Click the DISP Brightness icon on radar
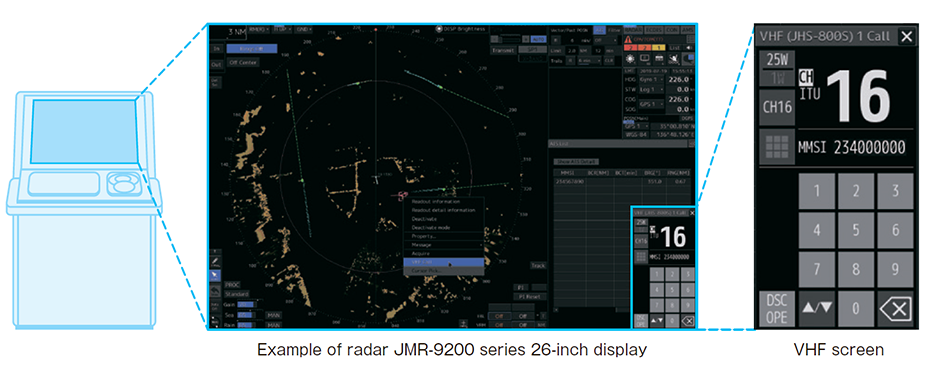This screenshot has height=367, width=930. pos(439,28)
